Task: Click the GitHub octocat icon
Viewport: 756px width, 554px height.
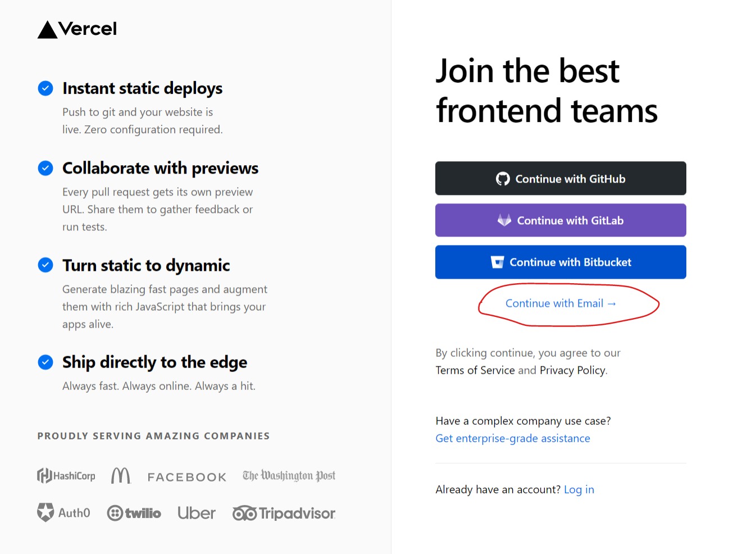Action: 503,179
